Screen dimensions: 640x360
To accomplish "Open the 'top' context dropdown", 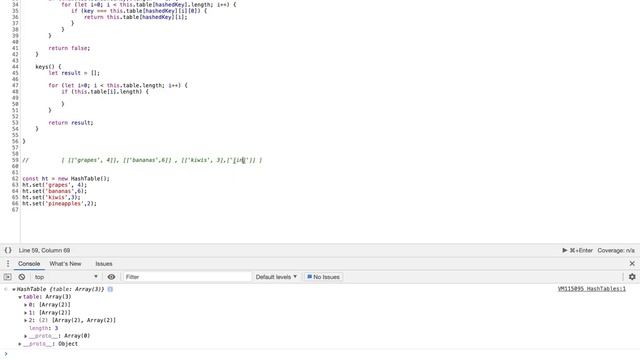I will (66, 277).
